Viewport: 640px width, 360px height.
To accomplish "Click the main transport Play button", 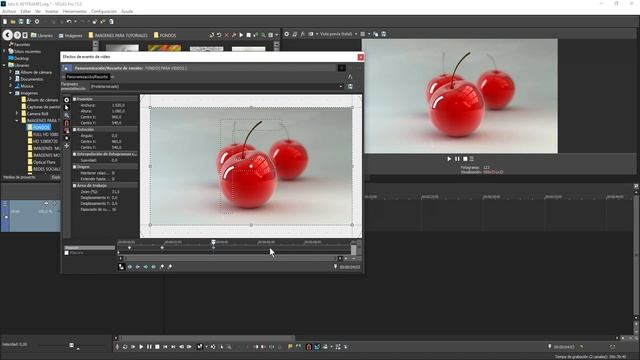I will coord(141,347).
